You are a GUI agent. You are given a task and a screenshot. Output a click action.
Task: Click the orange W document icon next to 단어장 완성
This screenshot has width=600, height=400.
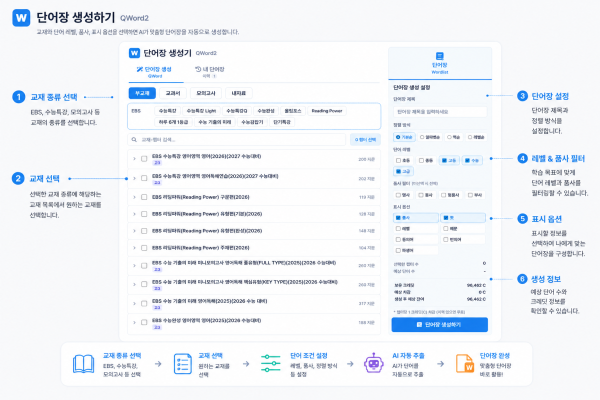[465, 364]
